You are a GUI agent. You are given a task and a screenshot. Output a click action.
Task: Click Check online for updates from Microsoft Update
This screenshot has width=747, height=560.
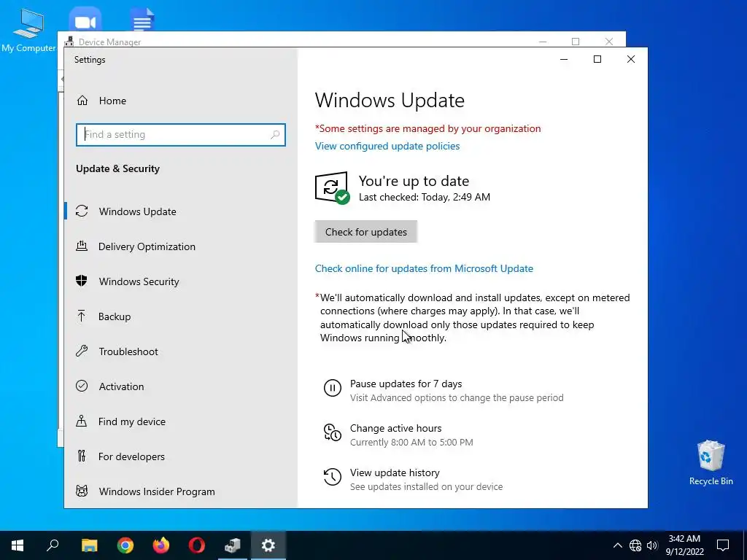pyautogui.click(x=424, y=268)
